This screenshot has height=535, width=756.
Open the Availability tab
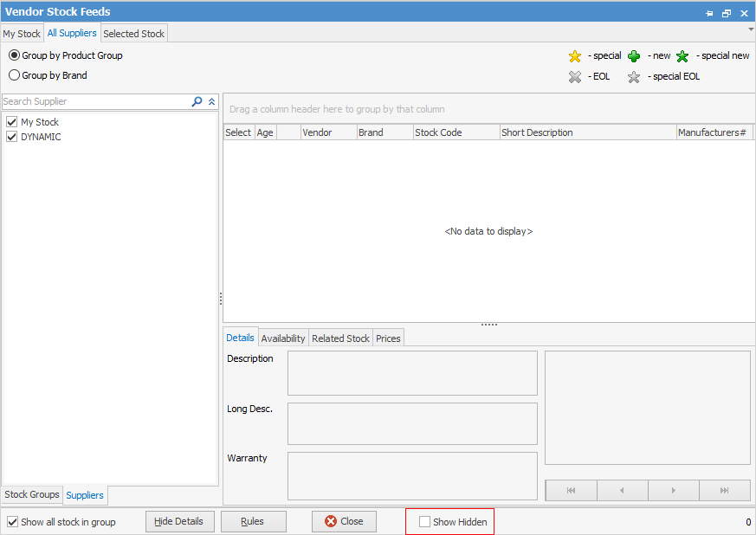(x=283, y=338)
